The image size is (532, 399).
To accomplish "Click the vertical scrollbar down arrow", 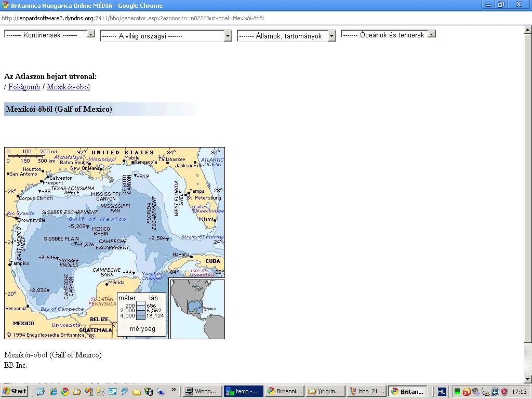I will (x=527, y=379).
